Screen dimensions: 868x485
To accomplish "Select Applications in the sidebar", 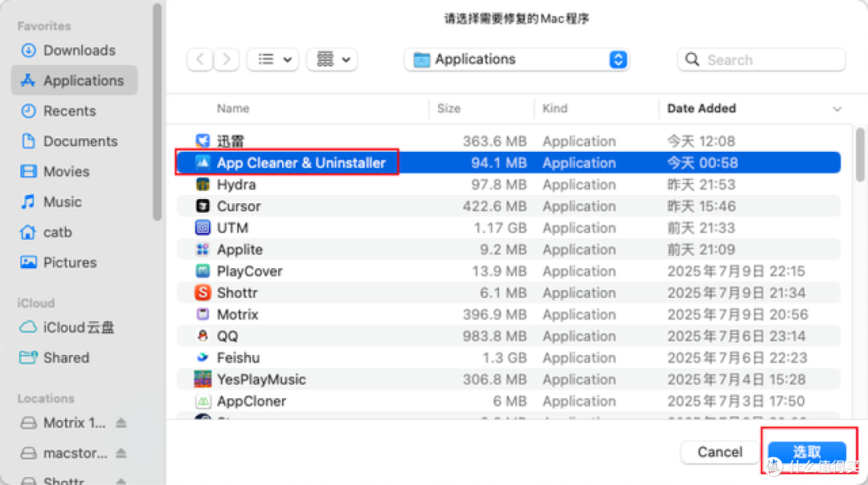I will [x=74, y=80].
